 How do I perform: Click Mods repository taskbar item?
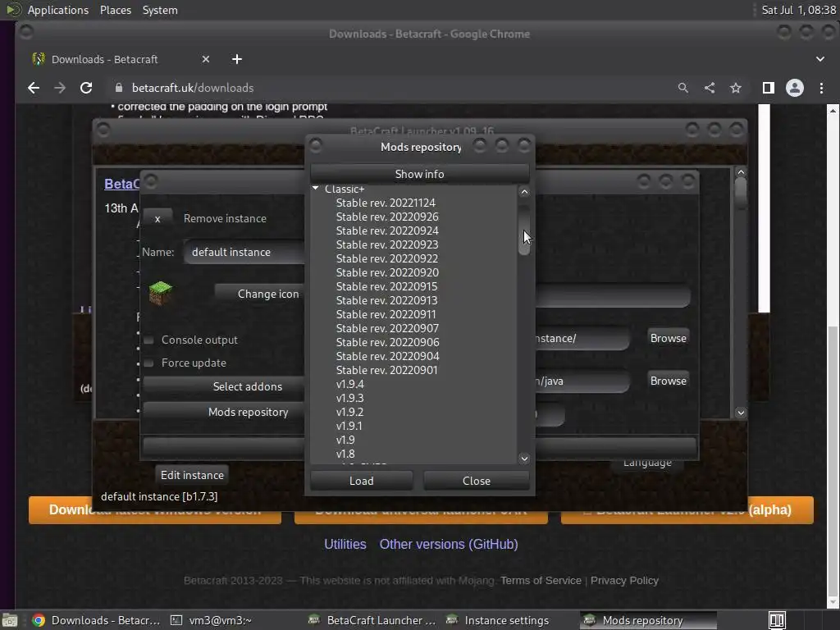pyautogui.click(x=648, y=620)
